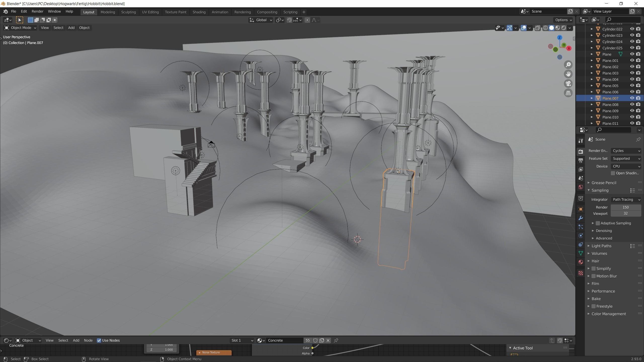The height and width of the screenshot is (362, 644).
Task: Open the File menu
Action: tap(14, 11)
